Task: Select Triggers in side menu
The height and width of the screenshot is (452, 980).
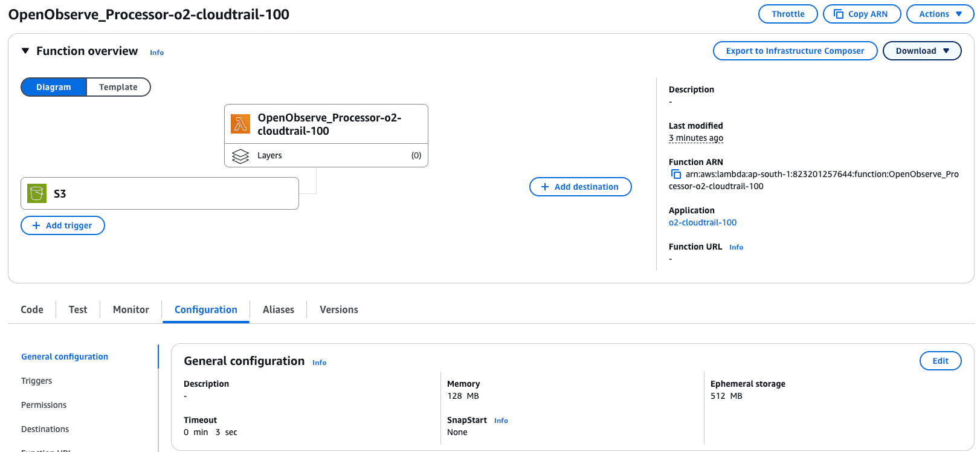Action: point(37,381)
